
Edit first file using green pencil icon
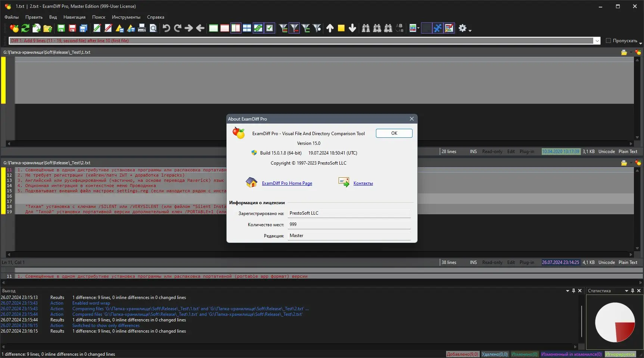pos(97,28)
